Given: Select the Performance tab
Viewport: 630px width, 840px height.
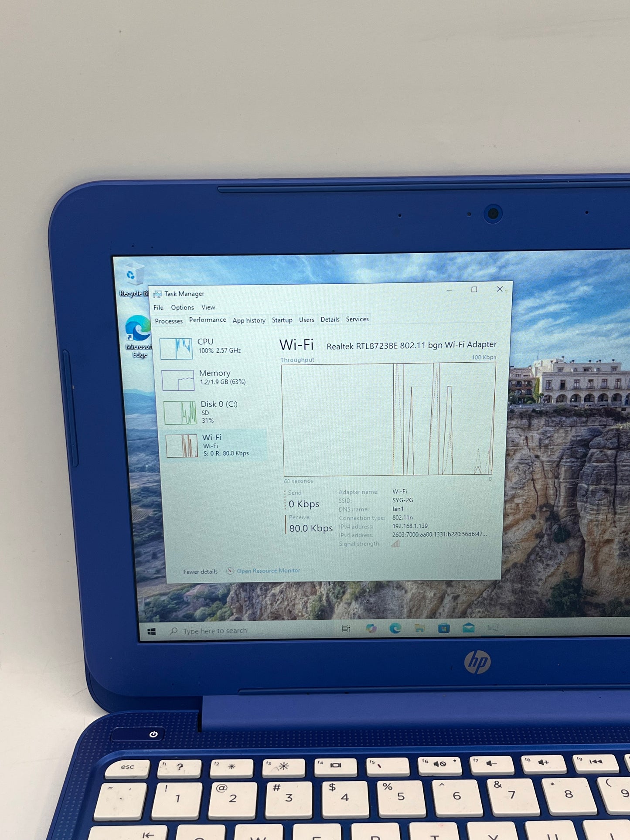Looking at the screenshot, I should pos(208,320).
